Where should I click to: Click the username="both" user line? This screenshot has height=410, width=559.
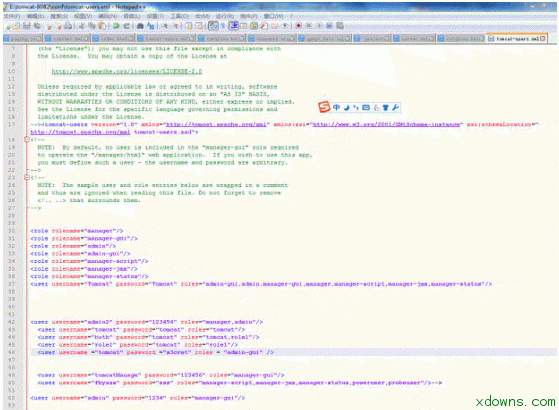[x=148, y=337]
